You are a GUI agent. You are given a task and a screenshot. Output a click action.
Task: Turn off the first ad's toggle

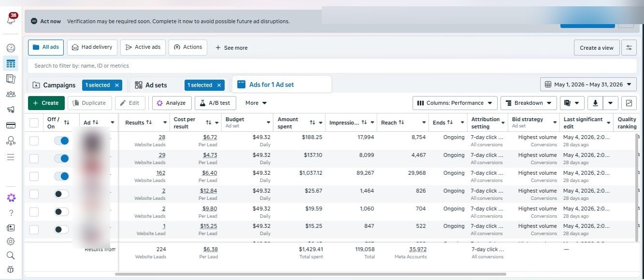[x=61, y=140]
